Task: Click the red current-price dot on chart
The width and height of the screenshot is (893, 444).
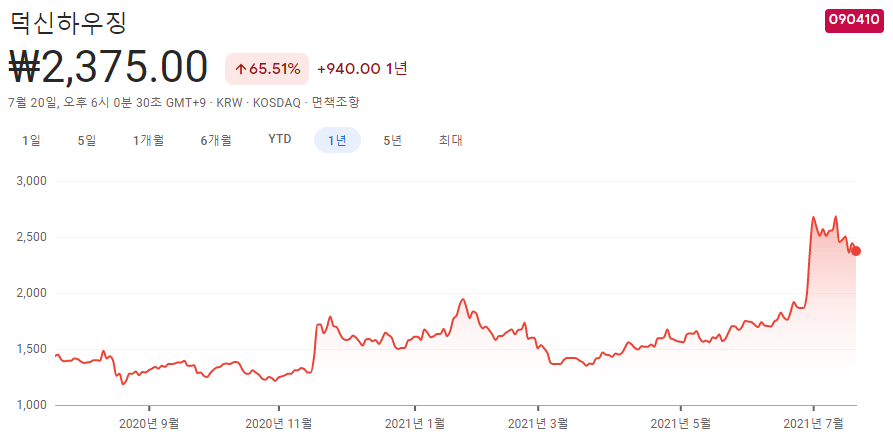Action: 856,251
